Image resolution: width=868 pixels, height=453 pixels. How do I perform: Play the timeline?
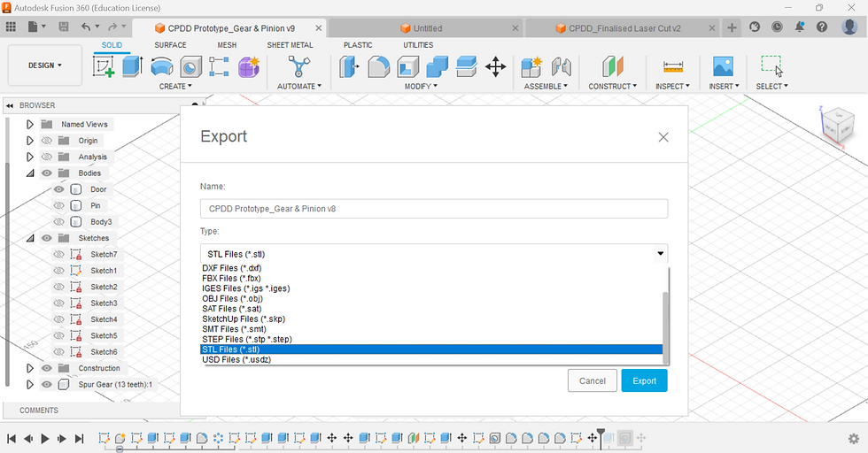click(x=45, y=439)
